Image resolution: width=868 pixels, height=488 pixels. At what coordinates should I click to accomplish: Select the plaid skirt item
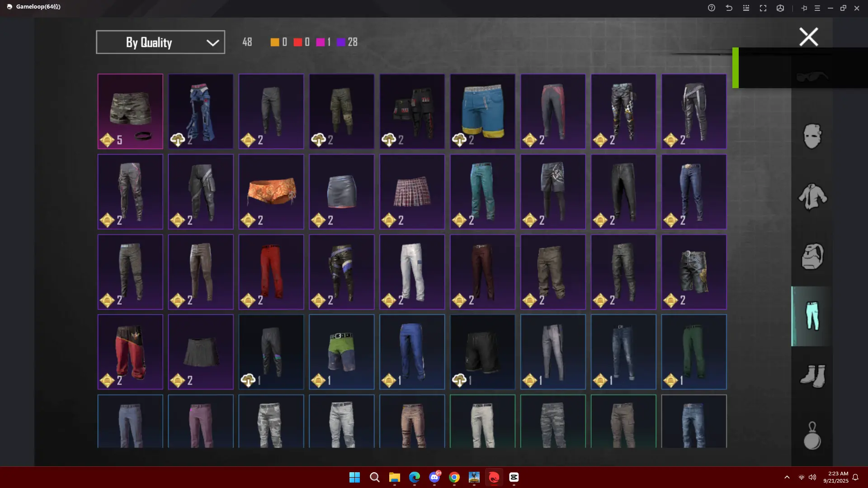(x=412, y=192)
